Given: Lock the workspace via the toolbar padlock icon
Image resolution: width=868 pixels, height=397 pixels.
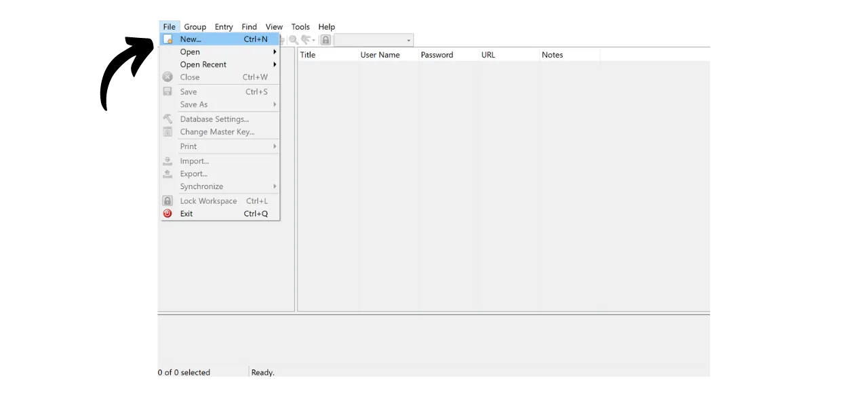Looking at the screenshot, I should coord(325,39).
